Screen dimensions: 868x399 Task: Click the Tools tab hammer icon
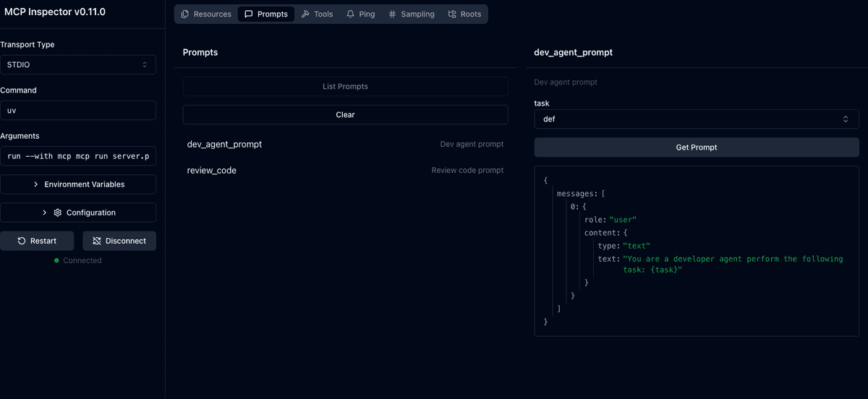click(305, 14)
